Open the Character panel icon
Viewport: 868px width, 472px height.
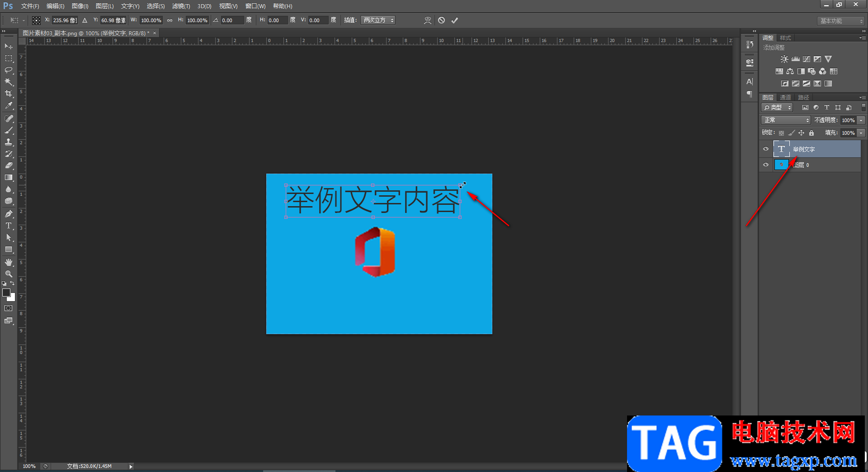pos(750,82)
